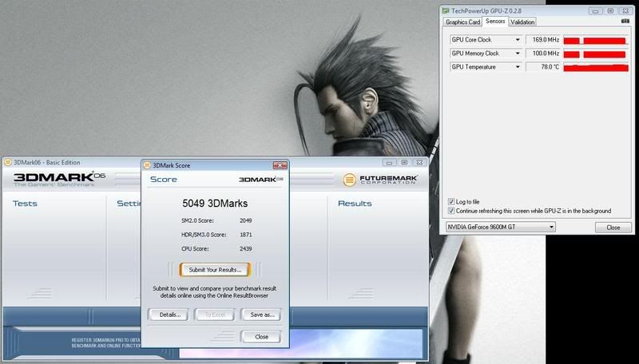This screenshot has height=364, width=639.
Task: Click the GPU-Z camera screenshot icon
Action: (x=625, y=22)
